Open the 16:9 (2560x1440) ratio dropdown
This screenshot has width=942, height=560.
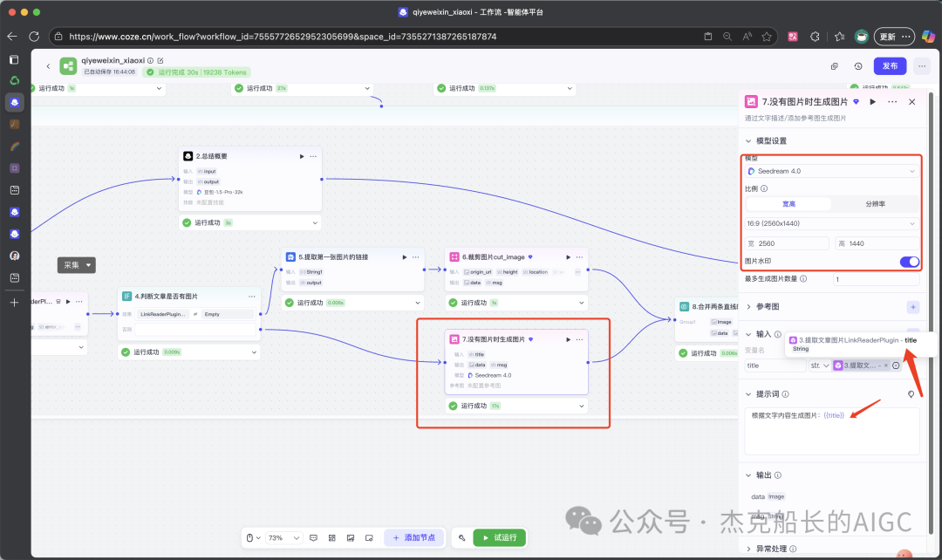(x=833, y=223)
